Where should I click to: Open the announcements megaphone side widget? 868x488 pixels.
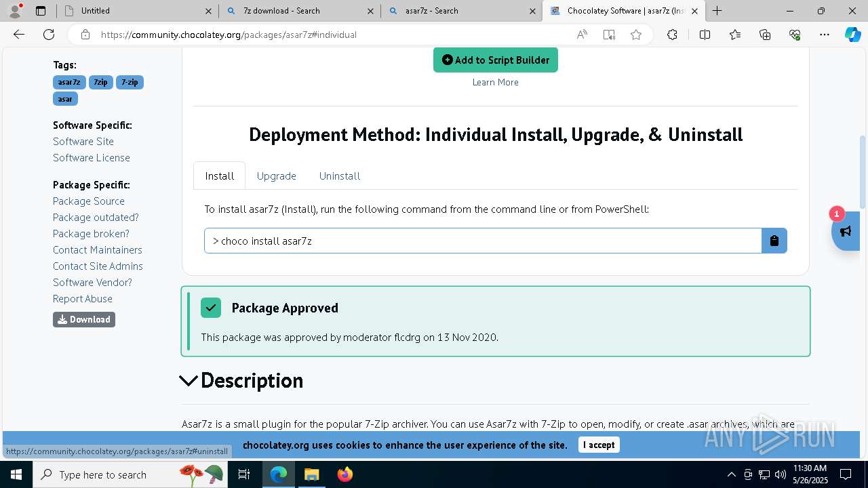coord(846,231)
